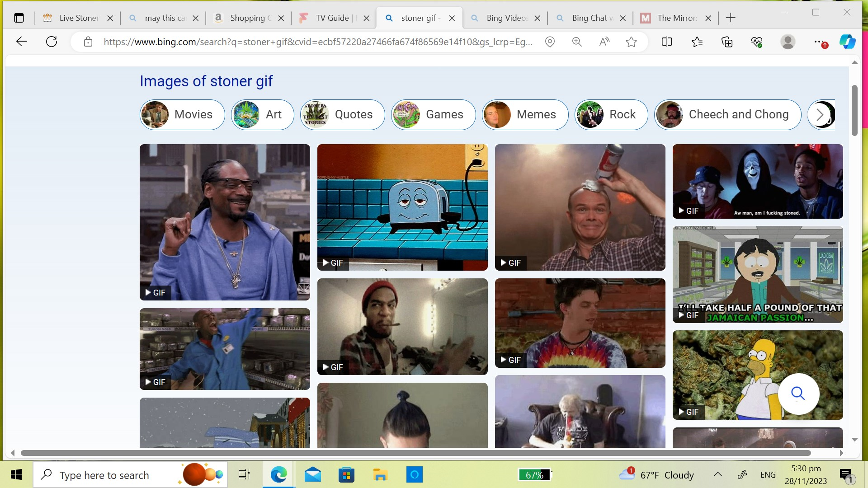868x488 pixels.
Task: Click the 'Type here to search' taskbar box
Action: coord(130,475)
